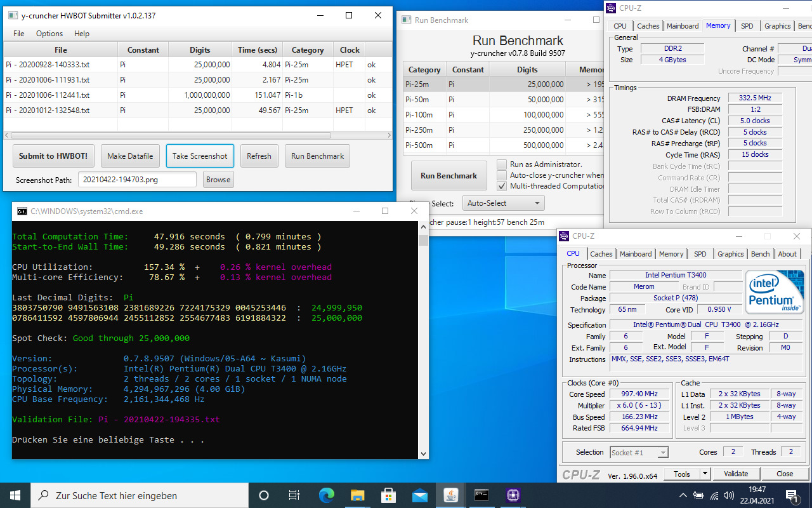Toggle Auto-close y-cruncher checkbox
The image size is (812, 508).
tap(502, 175)
